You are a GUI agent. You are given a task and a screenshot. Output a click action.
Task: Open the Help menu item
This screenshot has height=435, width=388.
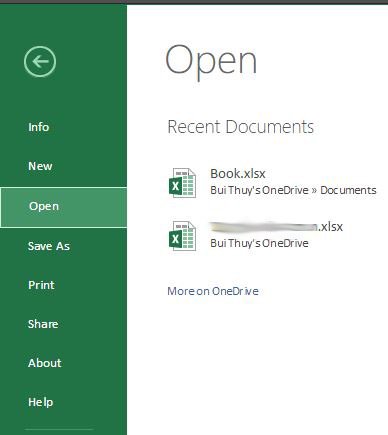point(41,402)
